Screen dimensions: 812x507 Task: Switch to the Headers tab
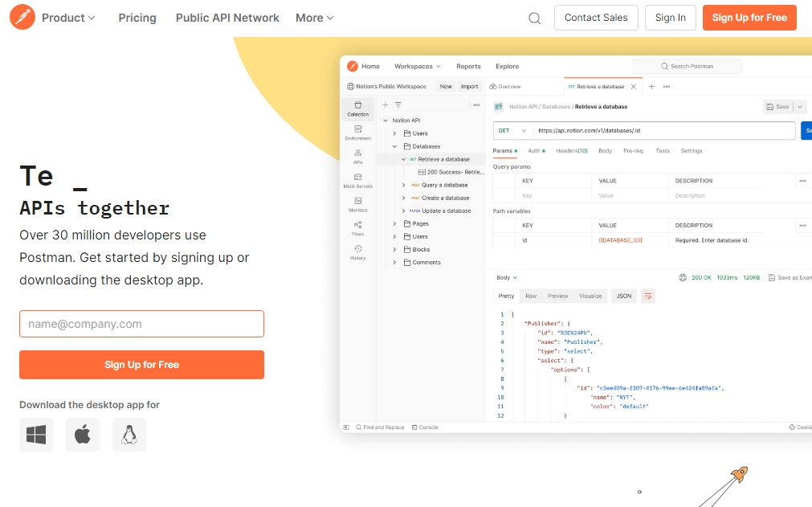click(x=572, y=151)
